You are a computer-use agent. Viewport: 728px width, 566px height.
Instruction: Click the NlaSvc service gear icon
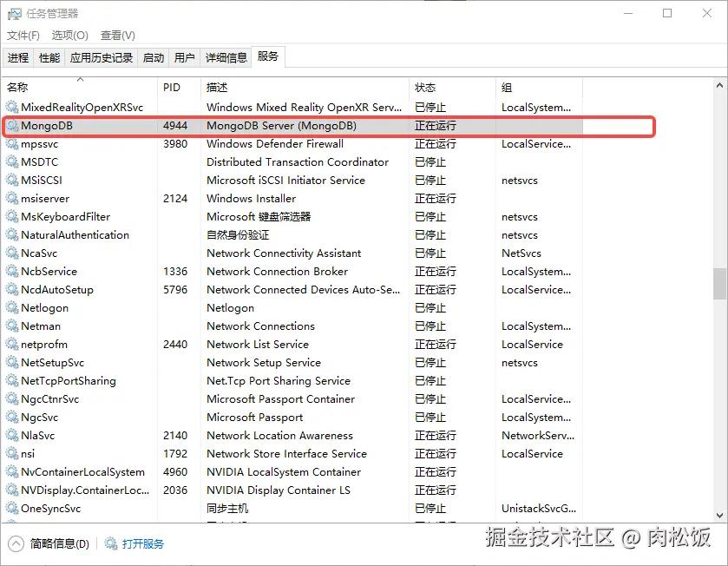pyautogui.click(x=12, y=436)
